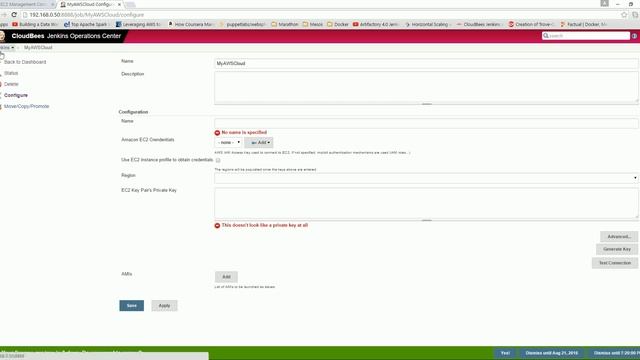Close the MyAWSCloud Configure tab
Screen dimensions: 640x360
(x=119, y=4)
